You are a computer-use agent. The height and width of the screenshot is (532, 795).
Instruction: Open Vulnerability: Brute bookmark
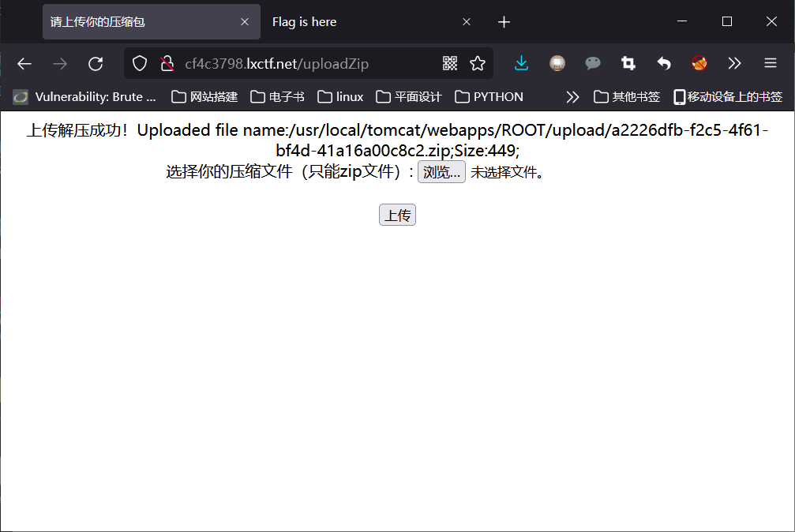click(84, 97)
